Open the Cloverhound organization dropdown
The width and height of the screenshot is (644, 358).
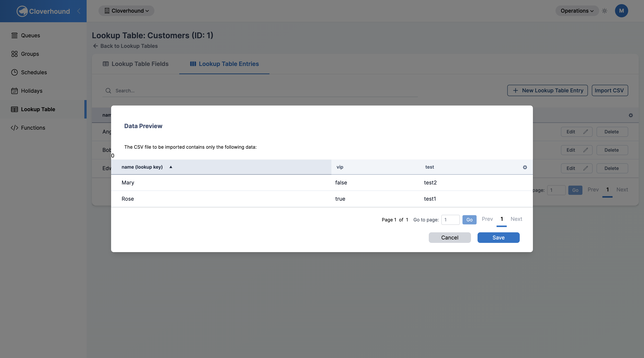coord(126,11)
